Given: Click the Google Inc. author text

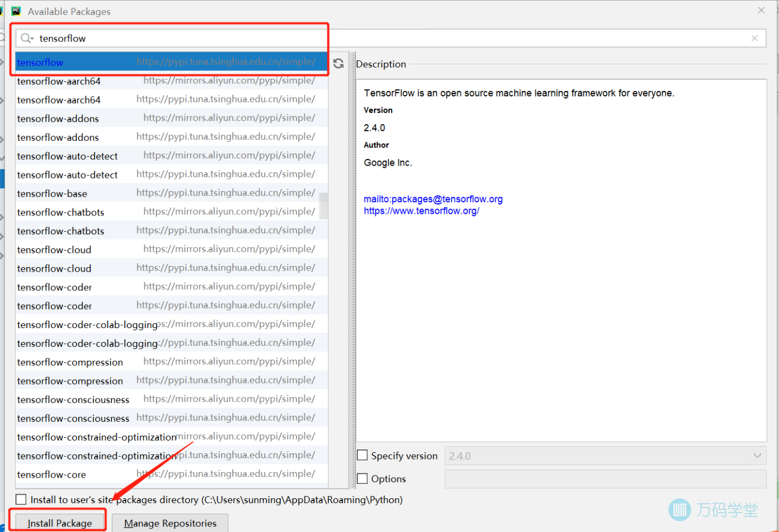Looking at the screenshot, I should tap(388, 163).
